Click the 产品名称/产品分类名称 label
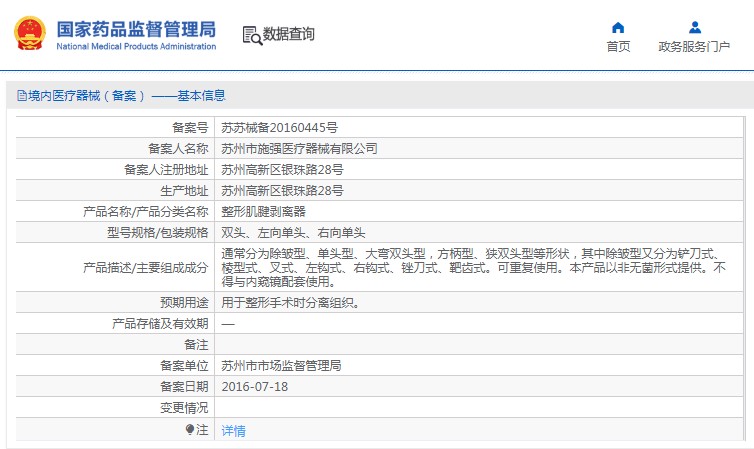This screenshot has width=754, height=449. click(146, 212)
